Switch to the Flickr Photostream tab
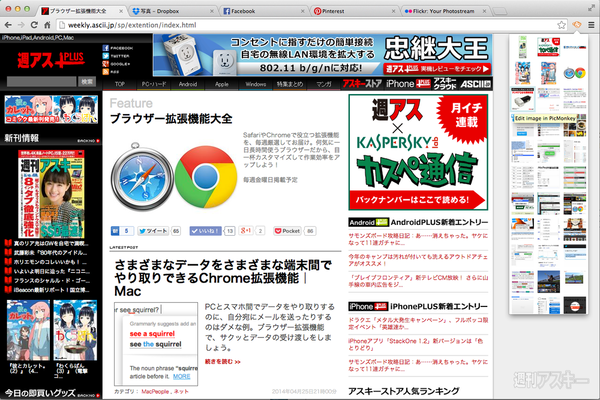The height and width of the screenshot is (400, 600). [x=445, y=11]
